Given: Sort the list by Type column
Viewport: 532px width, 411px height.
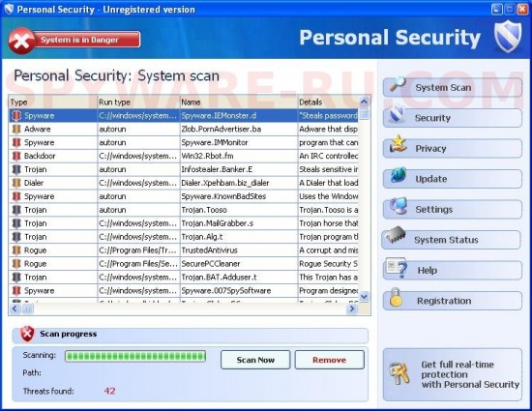Looking at the screenshot, I should (x=53, y=103).
